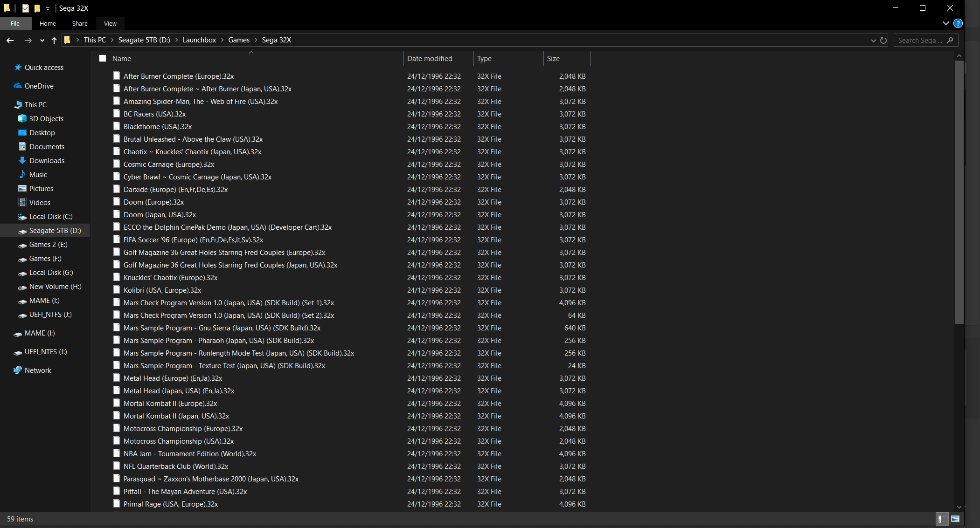Viewport: 980px width, 528px height.
Task: Go back using the Back arrow
Action: [10, 41]
